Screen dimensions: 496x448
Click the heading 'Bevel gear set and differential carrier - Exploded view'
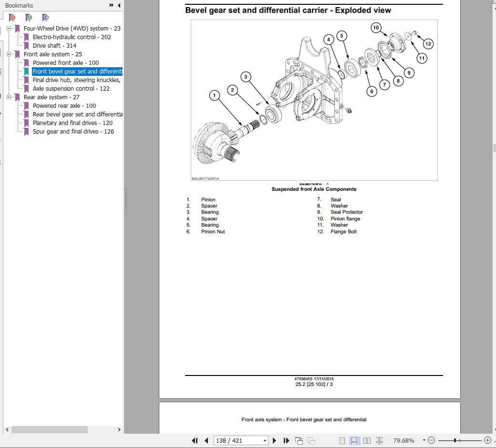[x=288, y=10]
